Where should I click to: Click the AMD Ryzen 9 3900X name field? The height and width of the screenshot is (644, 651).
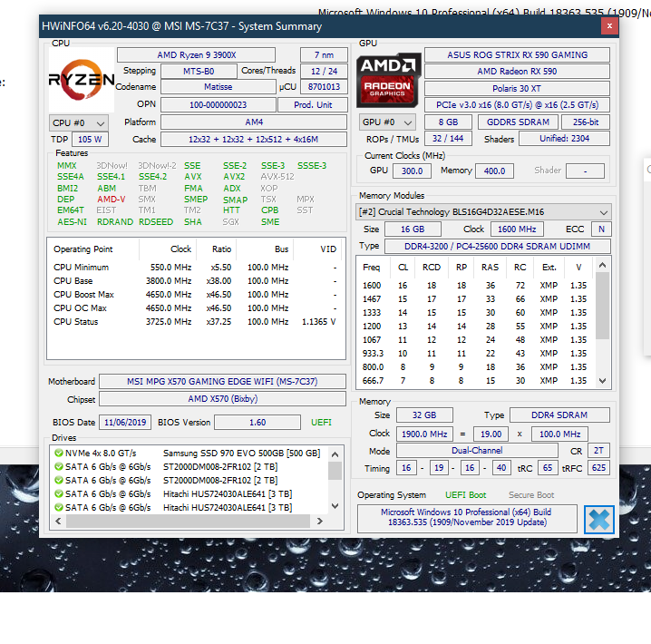(x=196, y=54)
